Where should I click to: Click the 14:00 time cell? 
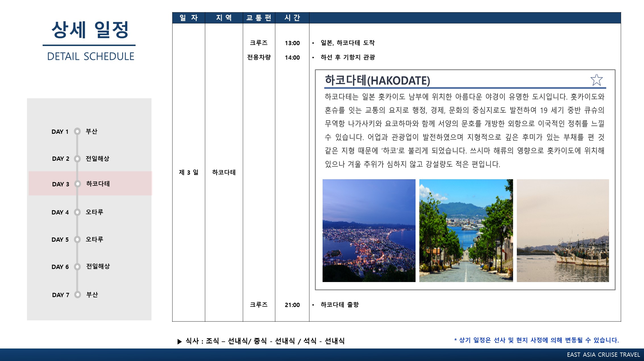(x=292, y=57)
